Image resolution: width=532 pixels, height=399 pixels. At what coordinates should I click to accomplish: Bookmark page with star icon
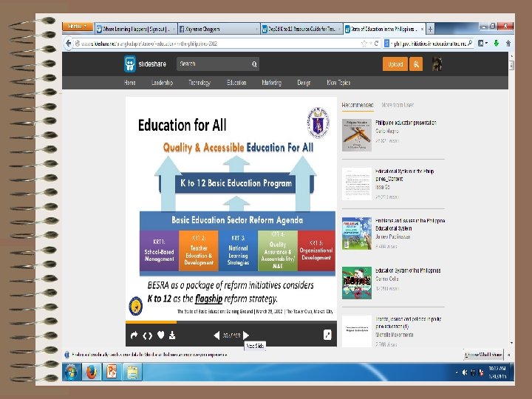364,44
